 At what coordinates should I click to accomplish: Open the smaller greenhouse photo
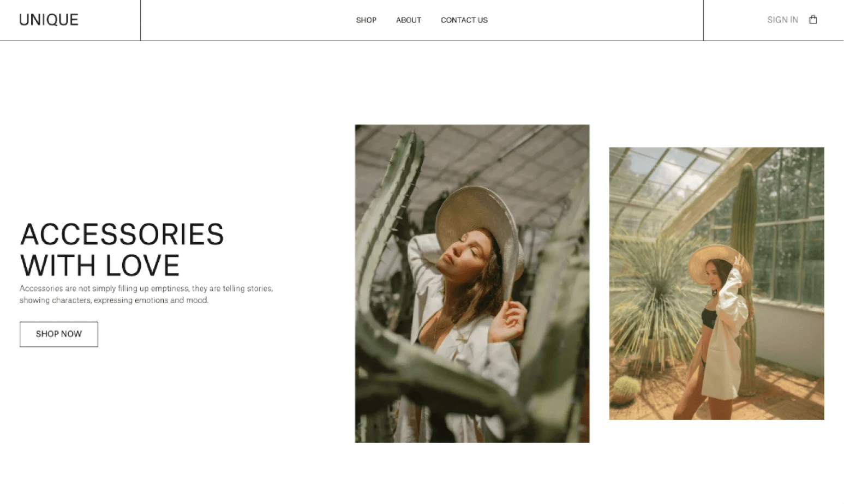[716, 284]
